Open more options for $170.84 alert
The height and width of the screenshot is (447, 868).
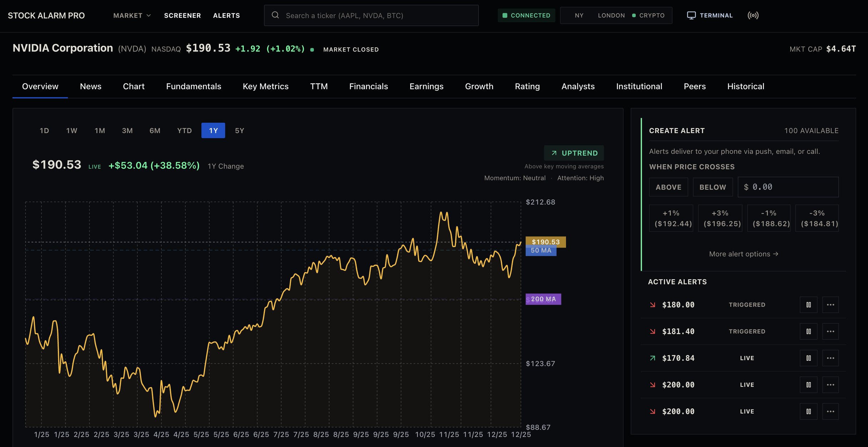pyautogui.click(x=831, y=358)
